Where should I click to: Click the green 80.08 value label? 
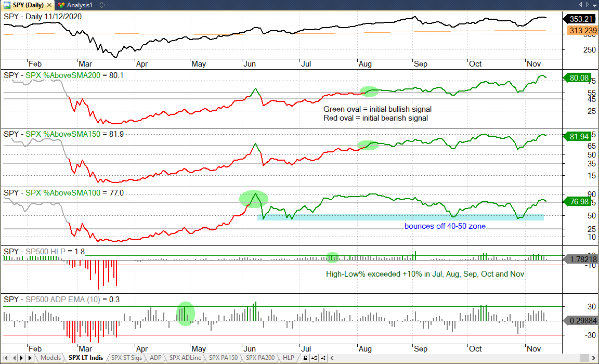(x=578, y=78)
